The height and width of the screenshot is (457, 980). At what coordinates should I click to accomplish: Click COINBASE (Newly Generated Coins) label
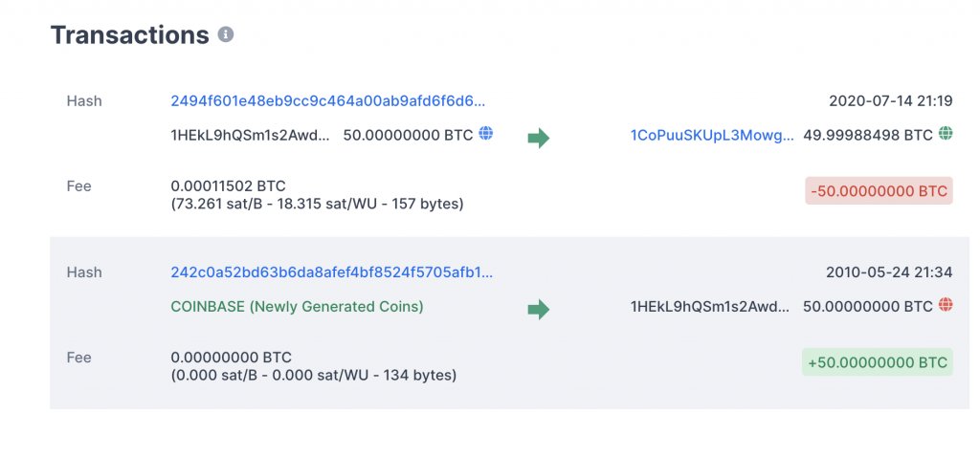coord(297,307)
